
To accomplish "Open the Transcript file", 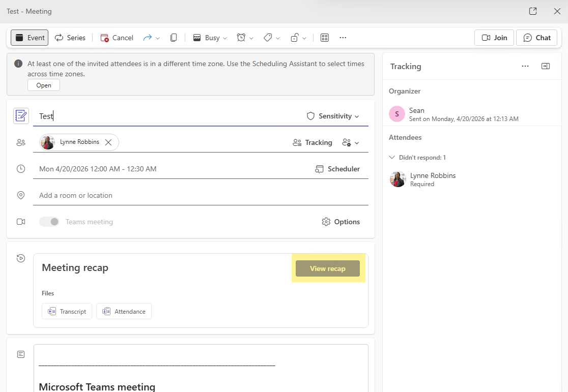I will click(x=67, y=311).
